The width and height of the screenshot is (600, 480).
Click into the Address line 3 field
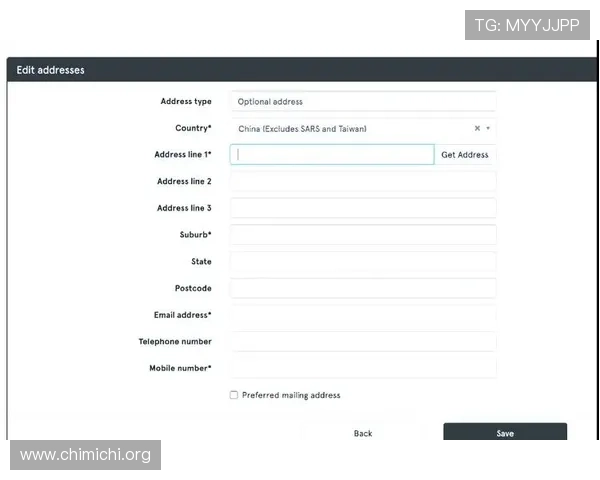[363, 208]
